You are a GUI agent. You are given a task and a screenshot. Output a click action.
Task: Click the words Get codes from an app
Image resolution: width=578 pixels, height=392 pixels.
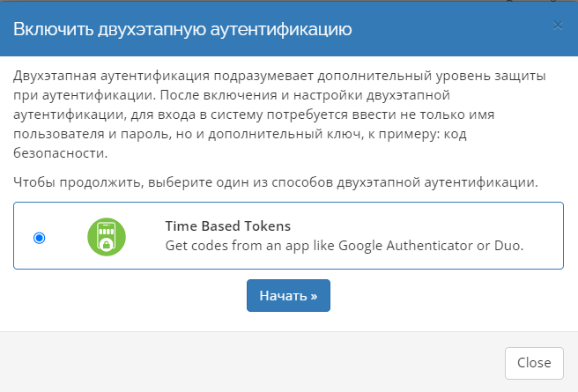coord(231,245)
